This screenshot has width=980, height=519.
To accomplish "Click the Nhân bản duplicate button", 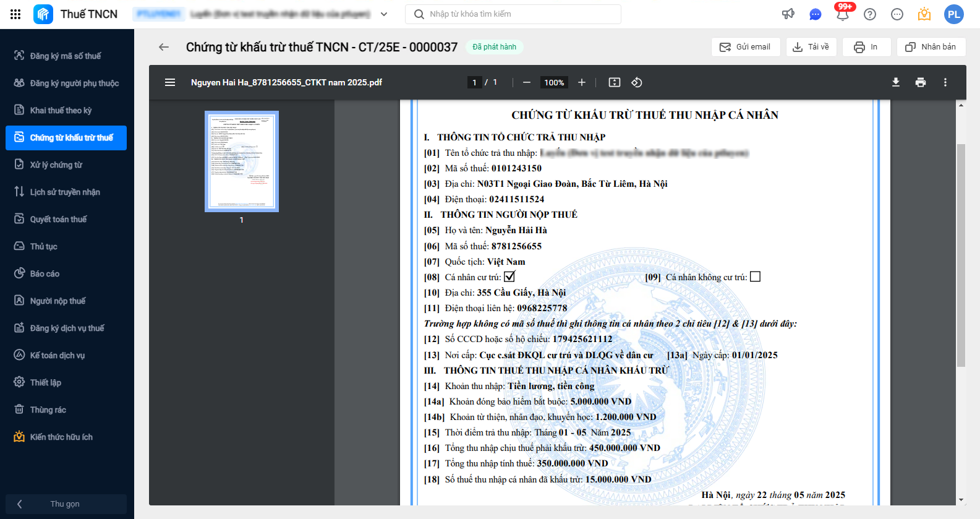I will tap(931, 47).
